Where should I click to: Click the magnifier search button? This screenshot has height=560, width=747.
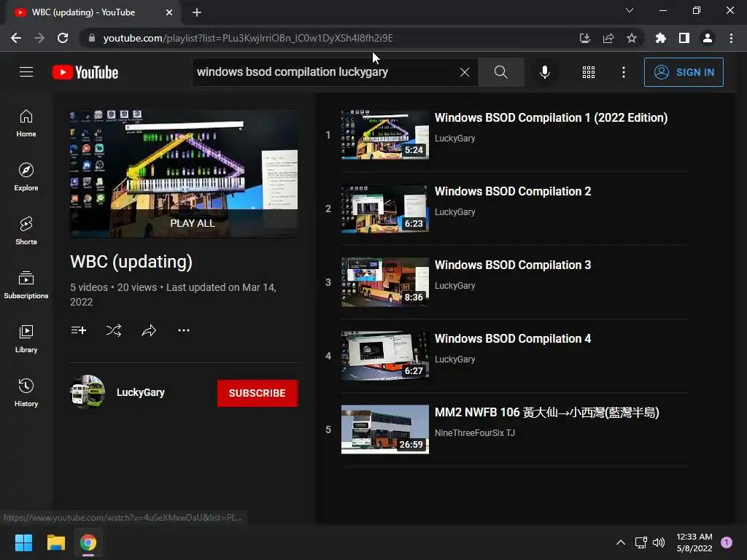click(500, 72)
